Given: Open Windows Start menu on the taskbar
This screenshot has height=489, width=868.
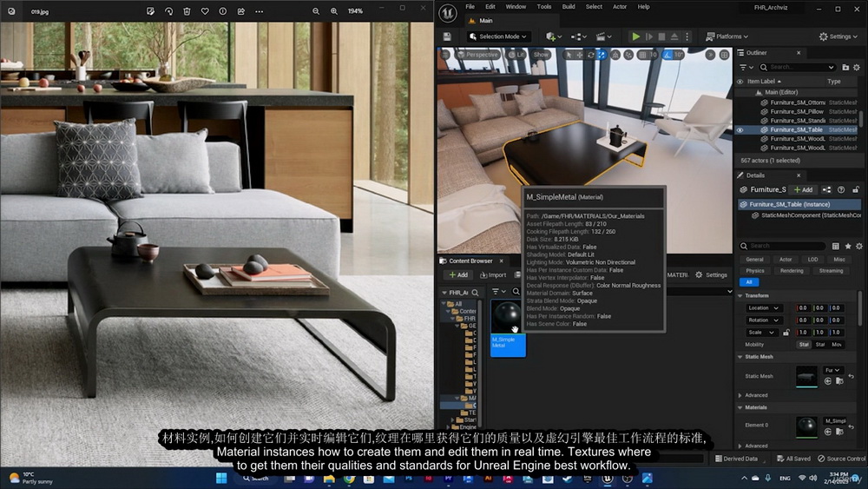Looking at the screenshot, I should pyautogui.click(x=220, y=478).
